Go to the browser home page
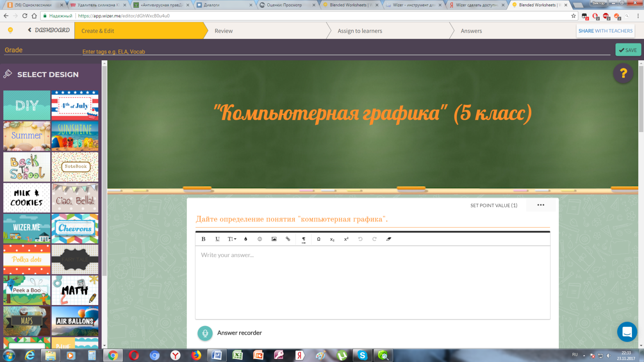The width and height of the screenshot is (644, 362). (x=34, y=16)
